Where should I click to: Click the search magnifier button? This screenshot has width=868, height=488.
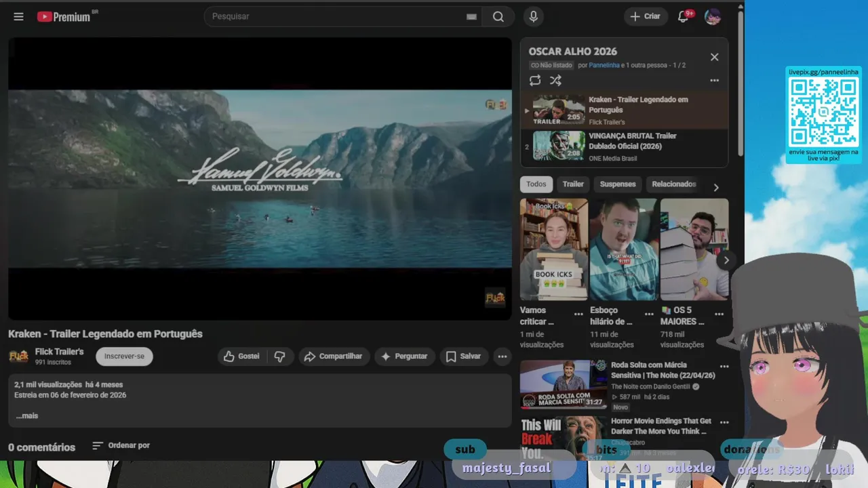point(498,17)
